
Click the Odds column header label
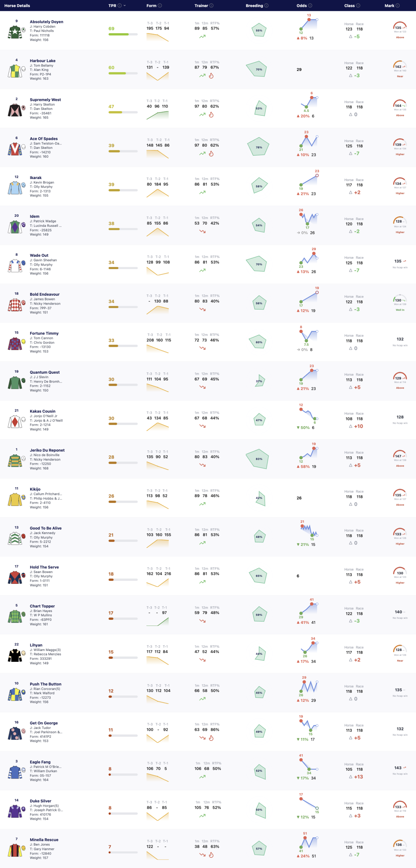pos(301,5)
